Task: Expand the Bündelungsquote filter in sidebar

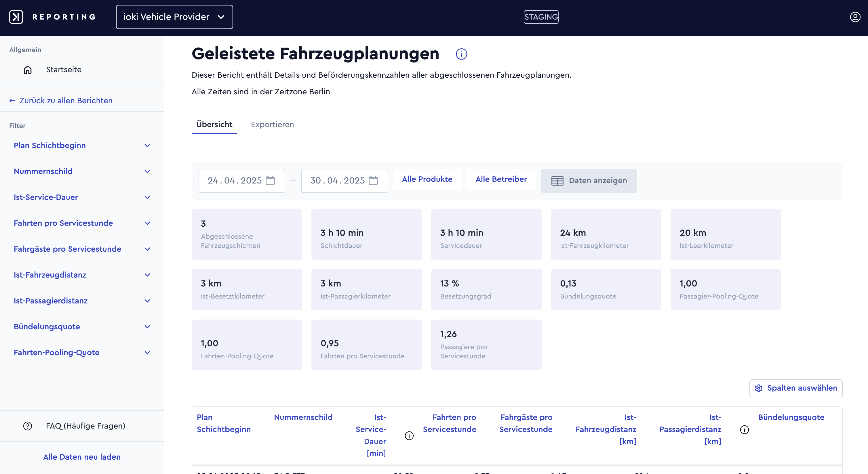Action: click(82, 327)
